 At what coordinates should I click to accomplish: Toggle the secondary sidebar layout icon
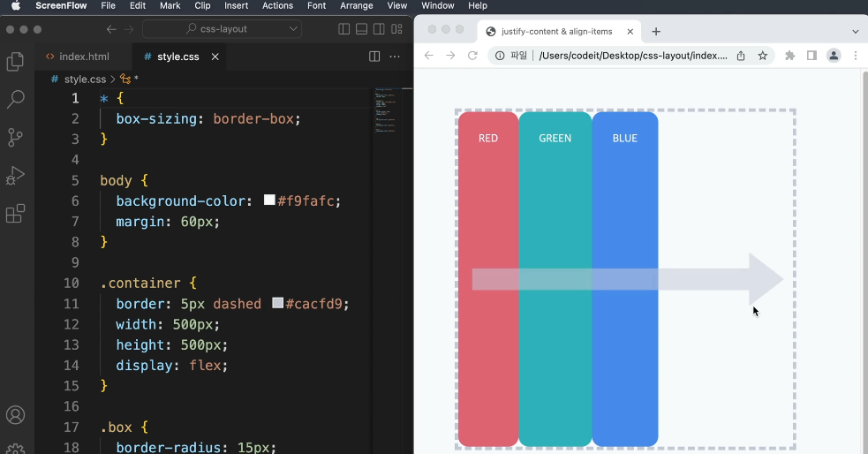point(379,29)
